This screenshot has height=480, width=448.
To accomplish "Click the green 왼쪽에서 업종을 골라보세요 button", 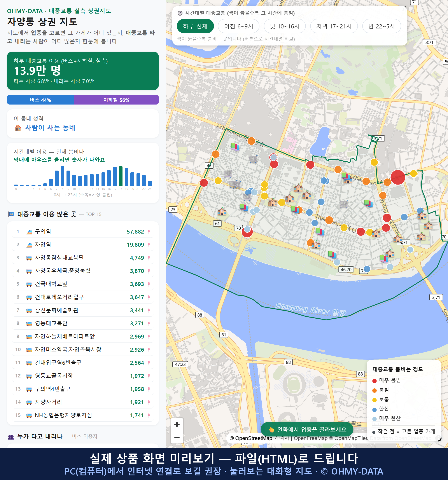I will click(x=307, y=429).
